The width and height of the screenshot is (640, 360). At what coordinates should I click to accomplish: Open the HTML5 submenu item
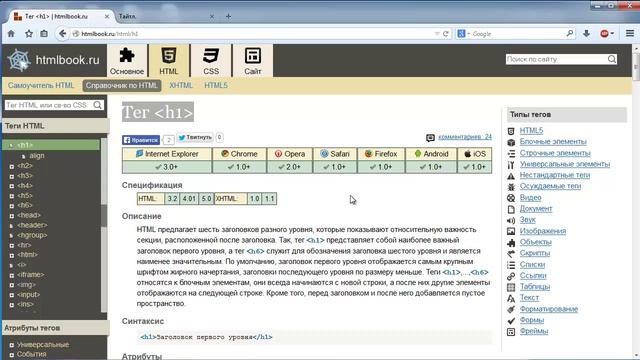pyautogui.click(x=216, y=86)
